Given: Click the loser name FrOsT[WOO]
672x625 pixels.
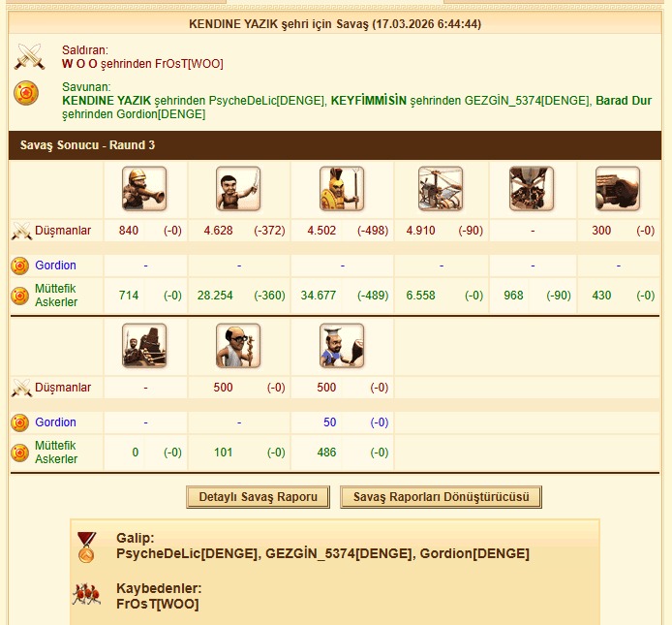Looking at the screenshot, I should (x=158, y=605).
